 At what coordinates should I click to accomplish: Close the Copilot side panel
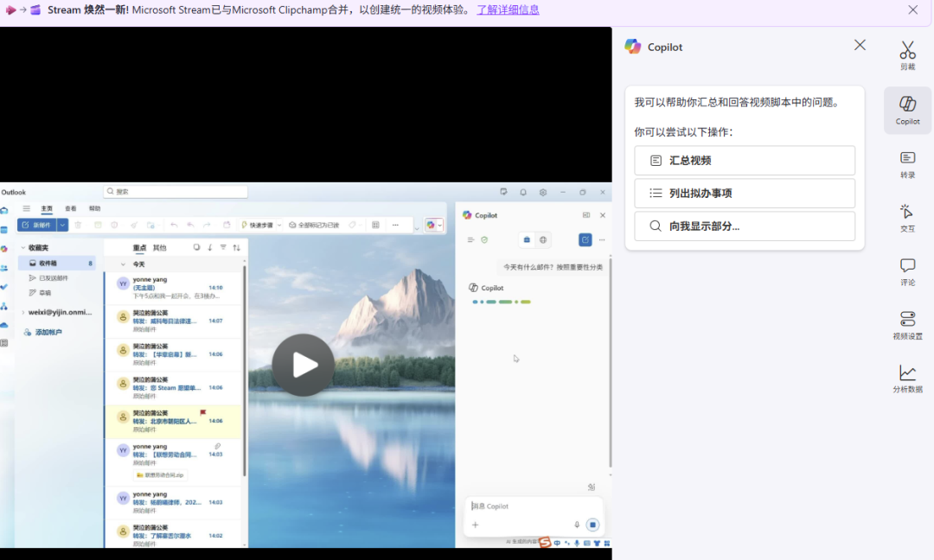tap(860, 45)
